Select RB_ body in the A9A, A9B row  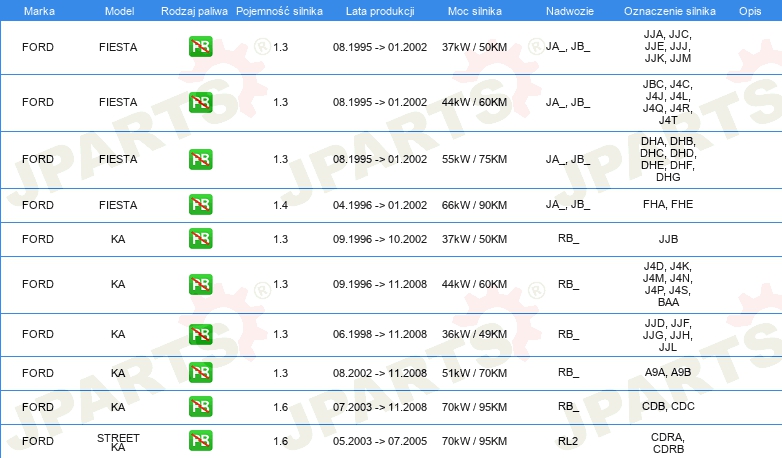pos(568,373)
